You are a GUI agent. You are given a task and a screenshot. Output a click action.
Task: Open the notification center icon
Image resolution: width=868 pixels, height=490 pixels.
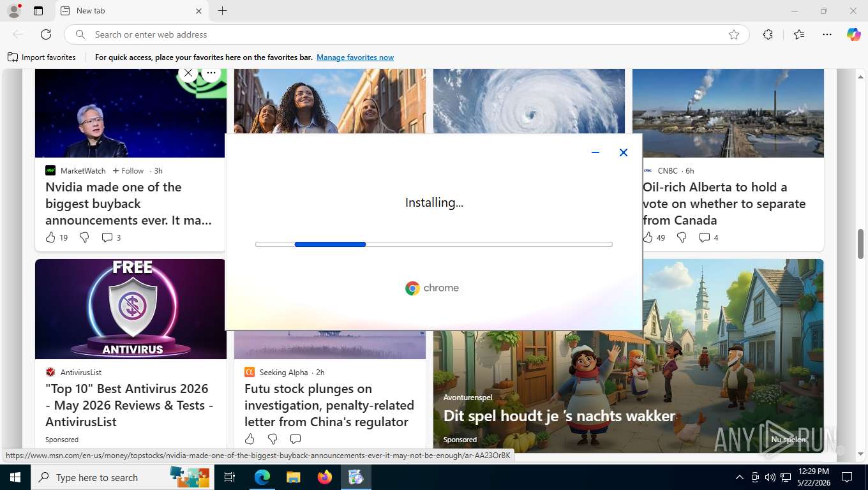tap(847, 477)
